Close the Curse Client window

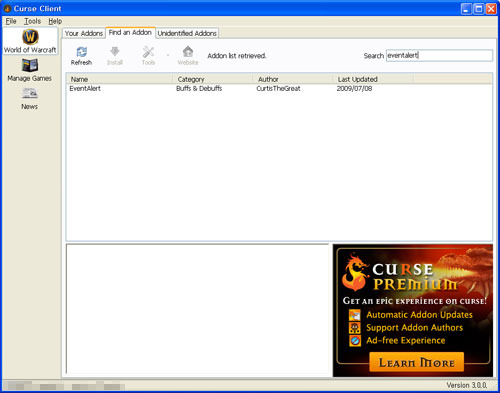point(491,9)
